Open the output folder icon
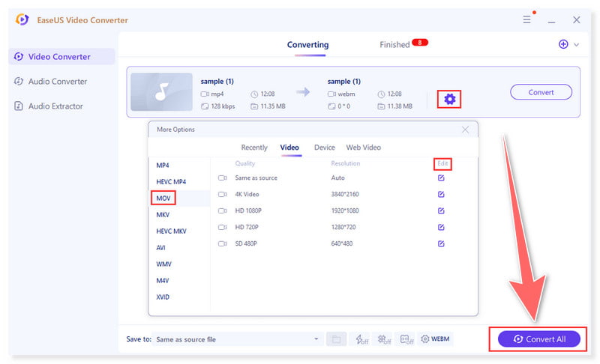This screenshot has height=364, width=600. 337,339
